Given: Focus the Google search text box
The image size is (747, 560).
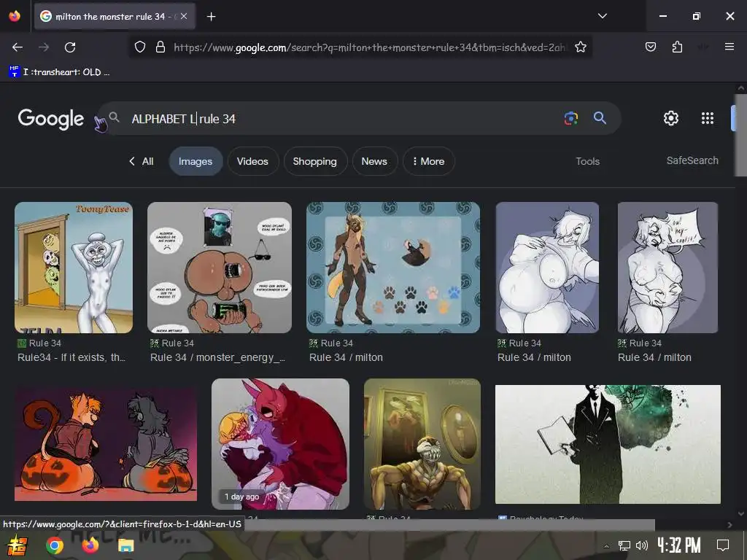Looking at the screenshot, I should click(343, 119).
